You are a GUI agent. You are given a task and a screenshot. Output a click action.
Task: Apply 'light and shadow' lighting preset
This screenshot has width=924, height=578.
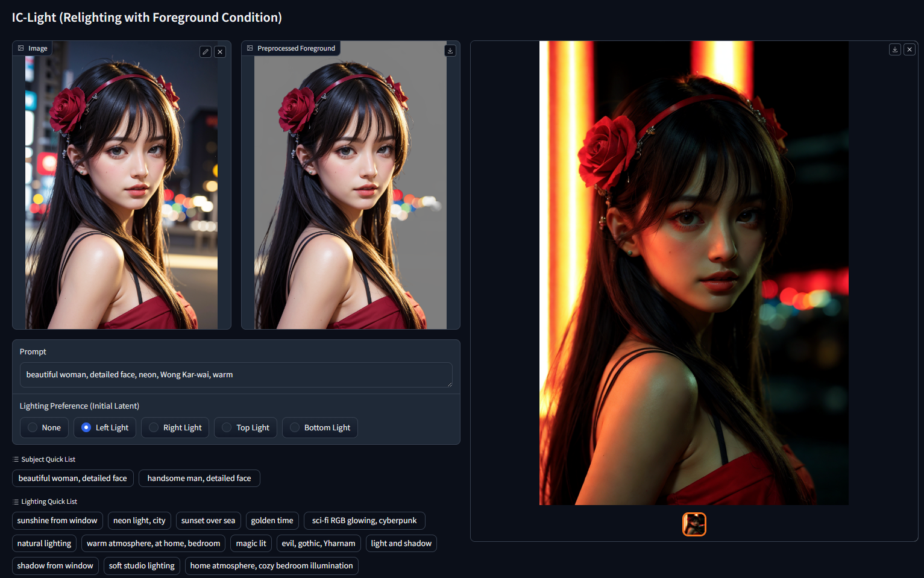[x=401, y=544]
